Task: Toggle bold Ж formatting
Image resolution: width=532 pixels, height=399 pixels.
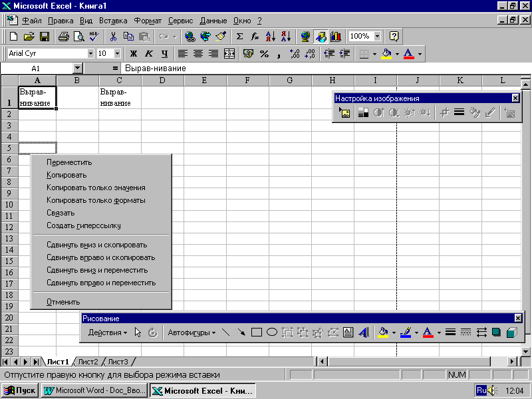Action: 134,54
